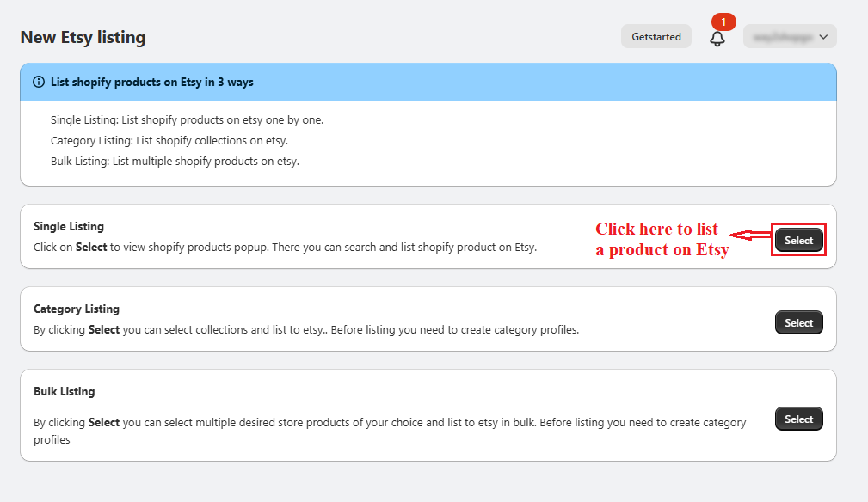Click the line "Category Listing: List shopify collections on etsy."

tap(169, 140)
